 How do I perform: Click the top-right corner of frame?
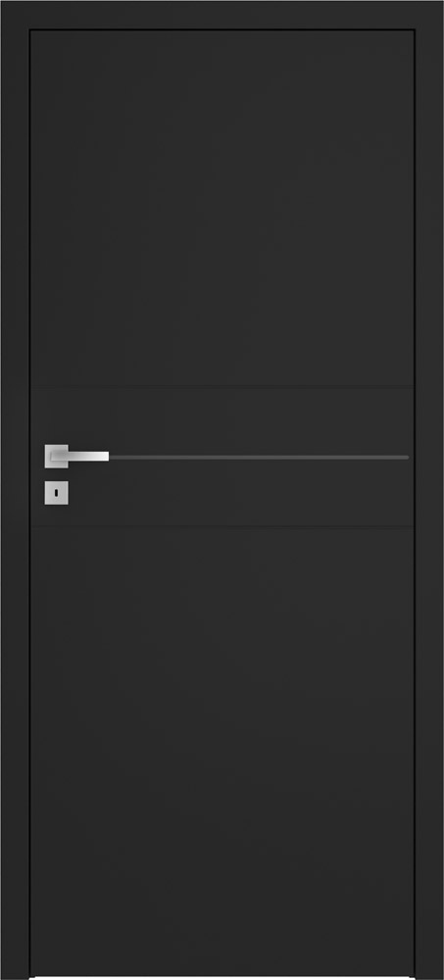click(429, 15)
